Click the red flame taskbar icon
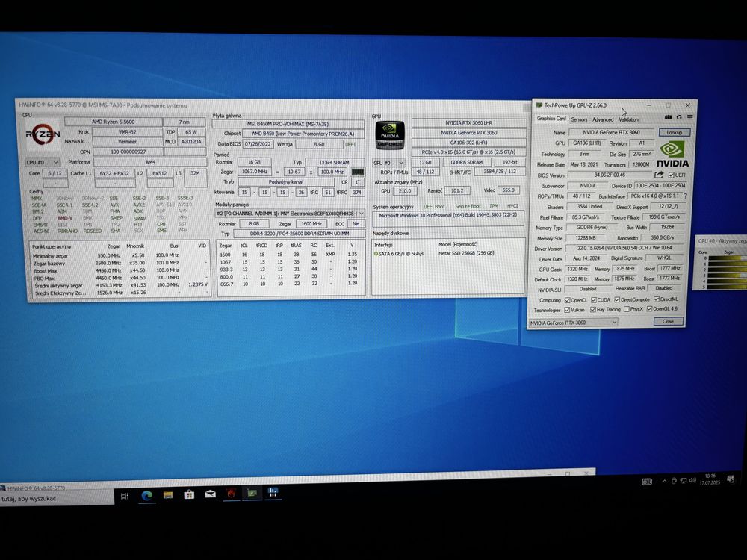Viewport: 747px width, 560px height. tap(231, 494)
